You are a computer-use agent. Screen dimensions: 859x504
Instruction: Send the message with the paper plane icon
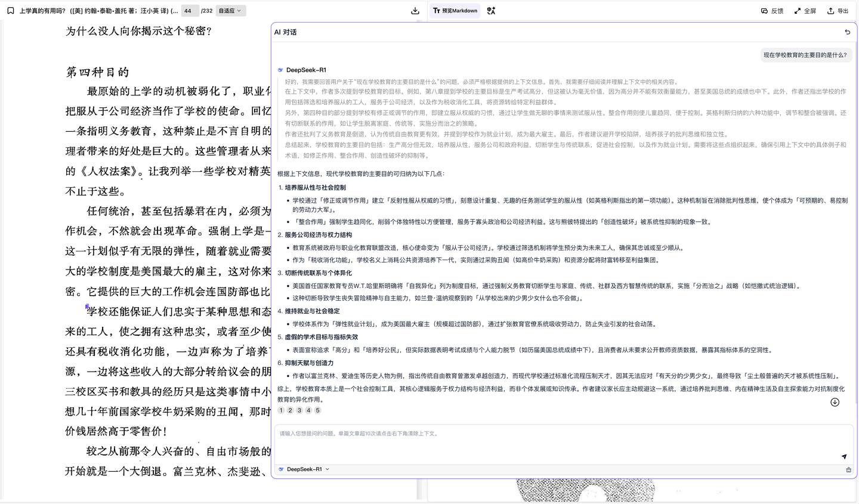point(844,456)
